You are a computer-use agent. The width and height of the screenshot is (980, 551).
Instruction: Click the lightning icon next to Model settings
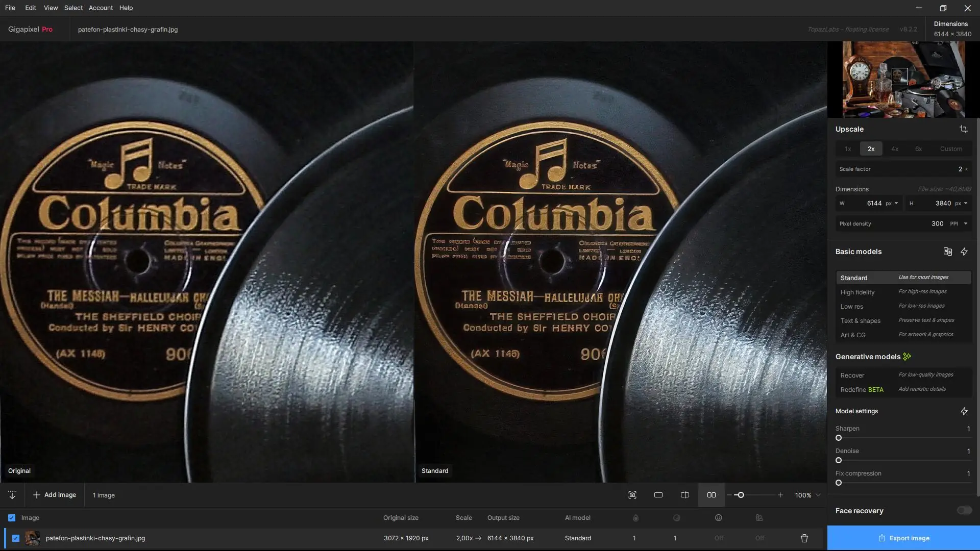964,411
